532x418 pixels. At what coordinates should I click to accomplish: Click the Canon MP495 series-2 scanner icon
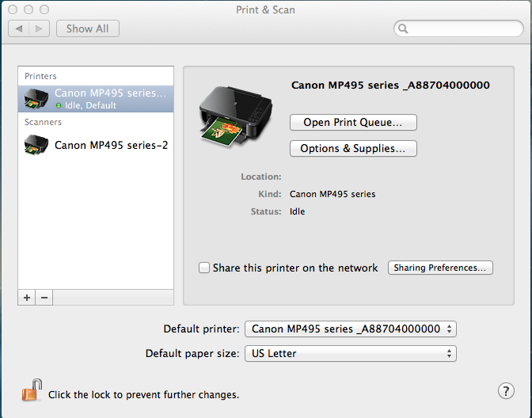click(36, 145)
